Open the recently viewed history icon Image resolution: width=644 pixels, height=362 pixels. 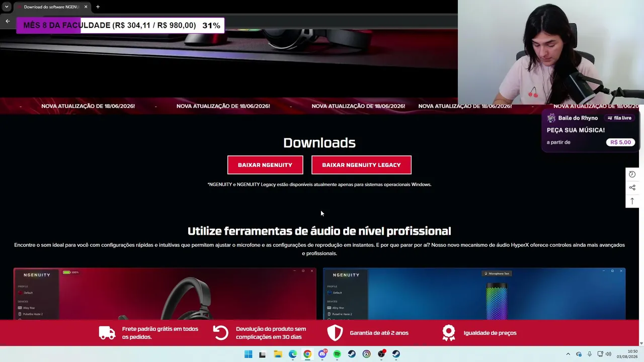click(x=632, y=174)
